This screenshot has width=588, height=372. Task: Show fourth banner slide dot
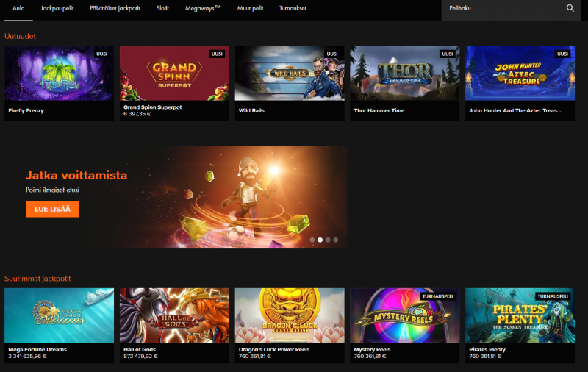tap(336, 240)
